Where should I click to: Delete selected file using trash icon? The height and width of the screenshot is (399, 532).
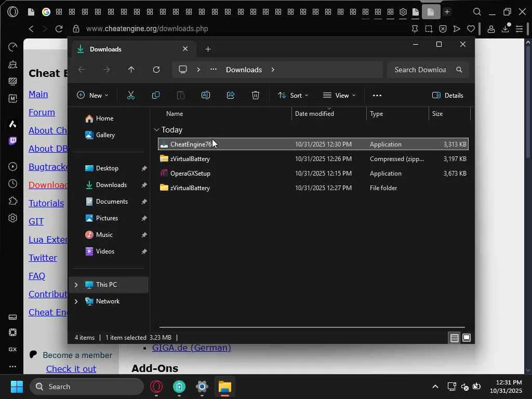[256, 96]
